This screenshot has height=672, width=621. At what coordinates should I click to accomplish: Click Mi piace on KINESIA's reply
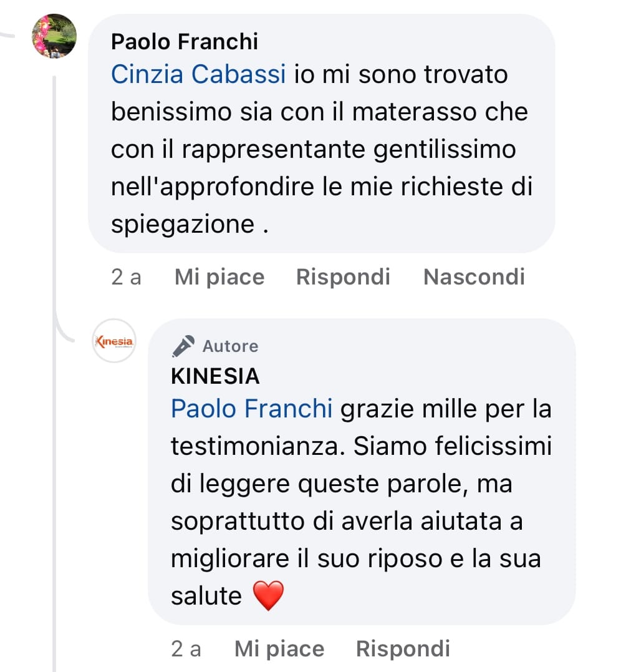[279, 649]
